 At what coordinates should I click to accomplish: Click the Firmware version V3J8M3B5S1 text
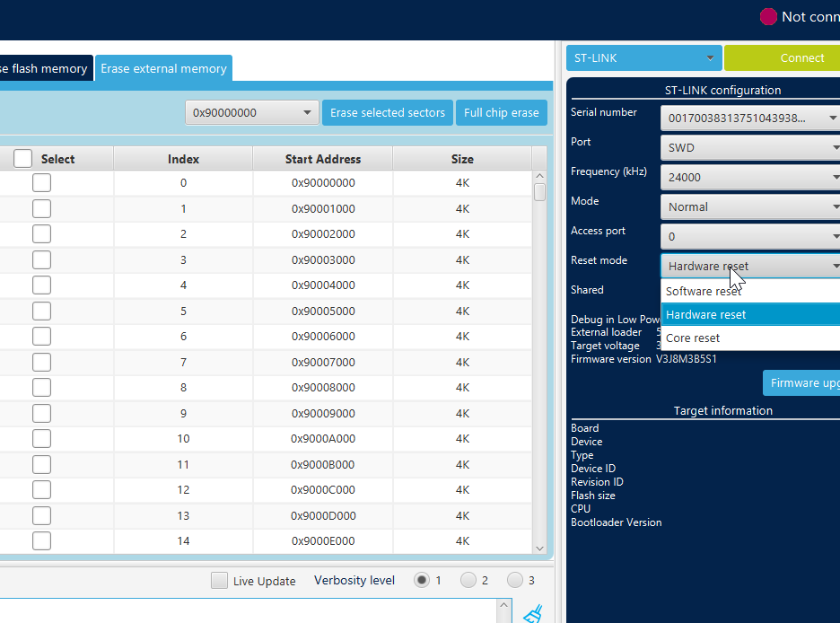[x=644, y=359]
